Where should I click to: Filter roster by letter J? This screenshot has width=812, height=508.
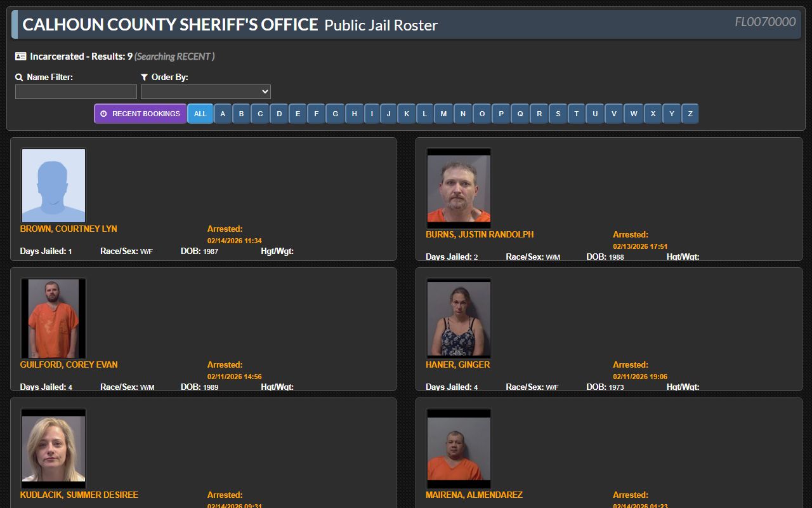[389, 114]
